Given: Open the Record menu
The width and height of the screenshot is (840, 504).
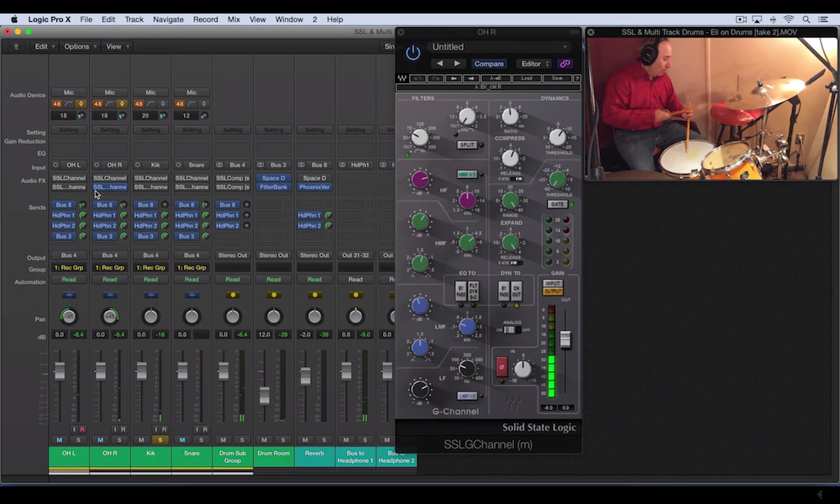Looking at the screenshot, I should (206, 19).
